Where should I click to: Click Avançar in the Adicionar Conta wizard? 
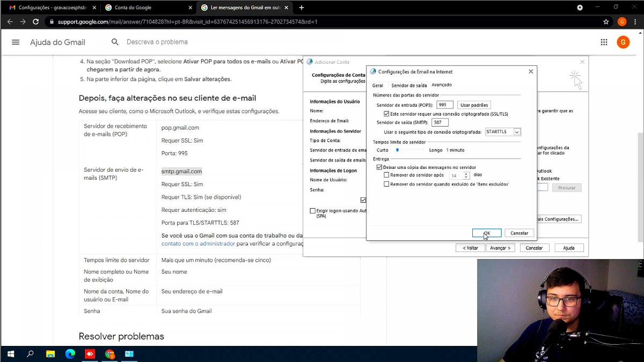500,248
